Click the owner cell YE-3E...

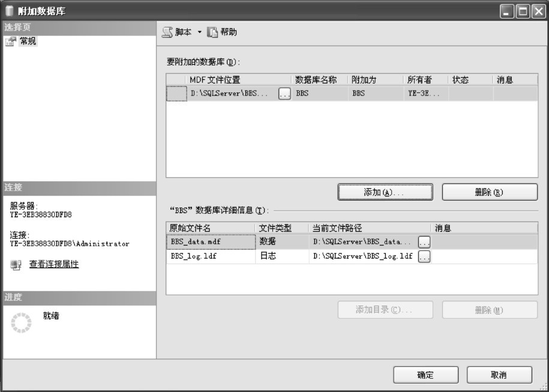pos(426,94)
